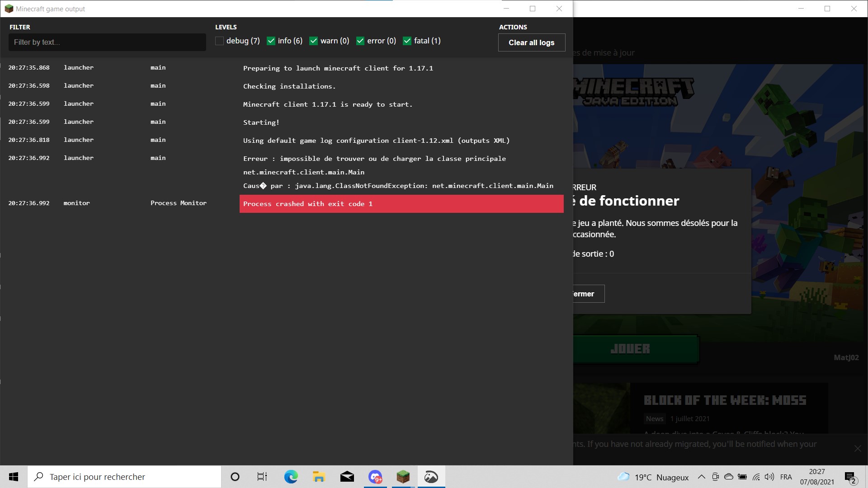Uncheck the fatal log level
This screenshot has width=868, height=488.
pos(407,41)
